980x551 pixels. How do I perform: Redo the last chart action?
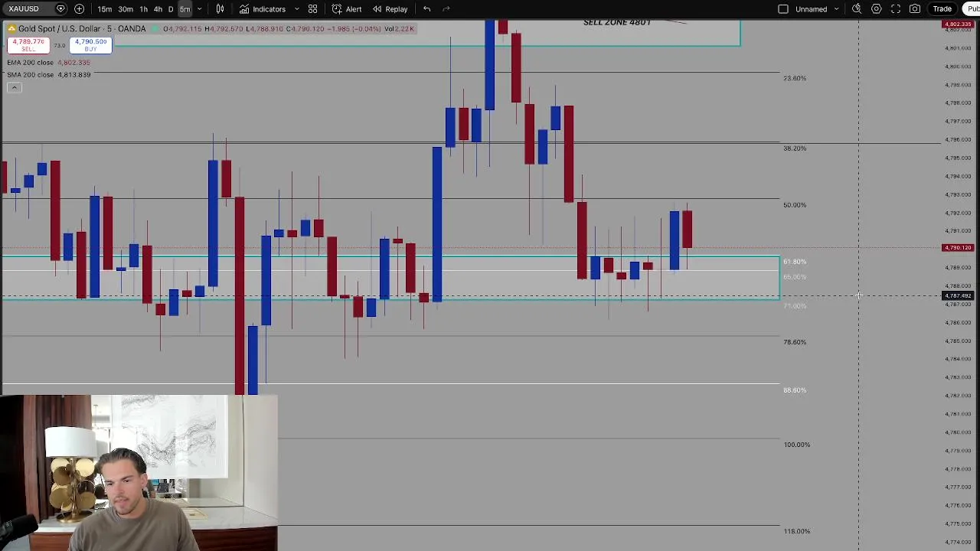pyautogui.click(x=446, y=9)
